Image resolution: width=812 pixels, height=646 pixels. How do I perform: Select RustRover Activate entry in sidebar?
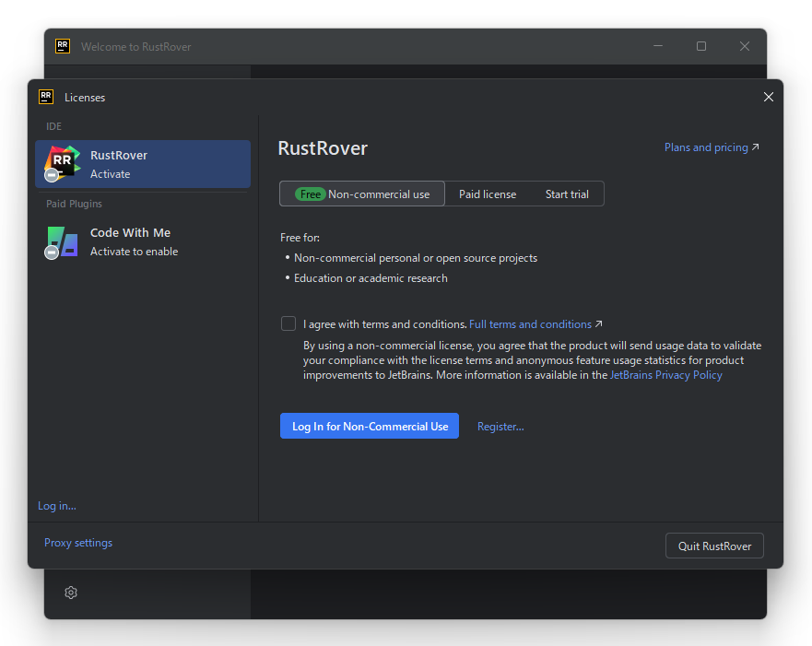point(143,164)
